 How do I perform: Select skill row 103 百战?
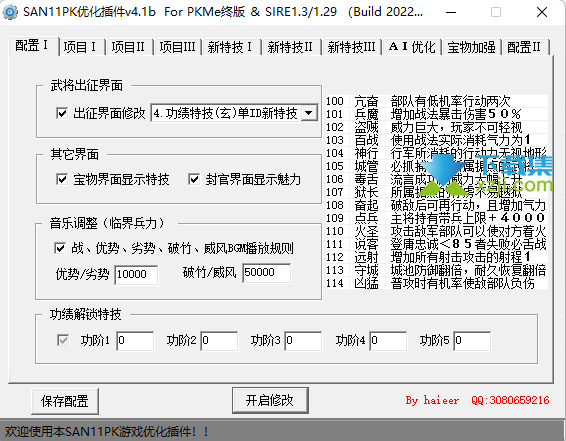click(437, 140)
